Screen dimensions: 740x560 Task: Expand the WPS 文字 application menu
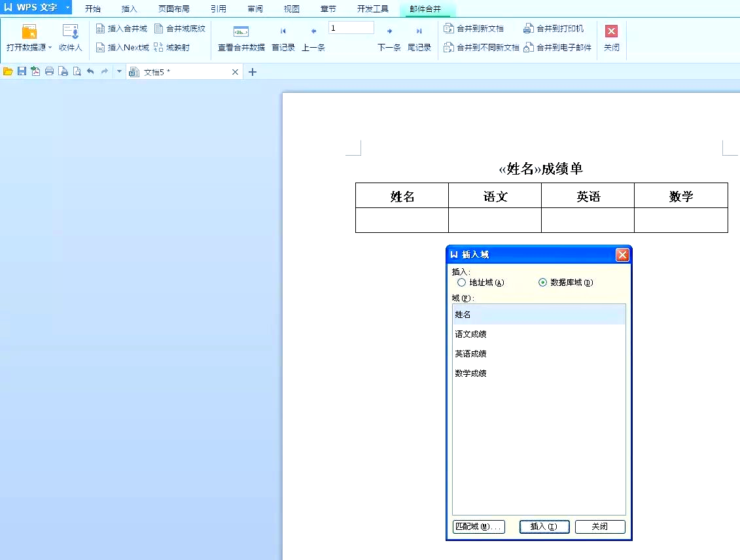tap(67, 8)
